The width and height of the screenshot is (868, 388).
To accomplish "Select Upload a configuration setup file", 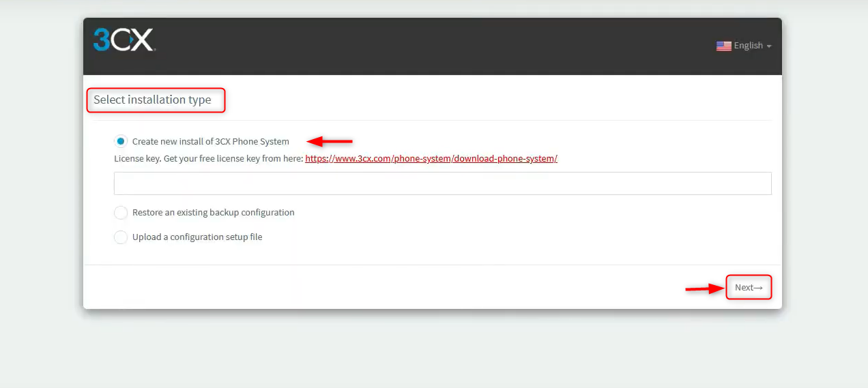I will pyautogui.click(x=121, y=237).
